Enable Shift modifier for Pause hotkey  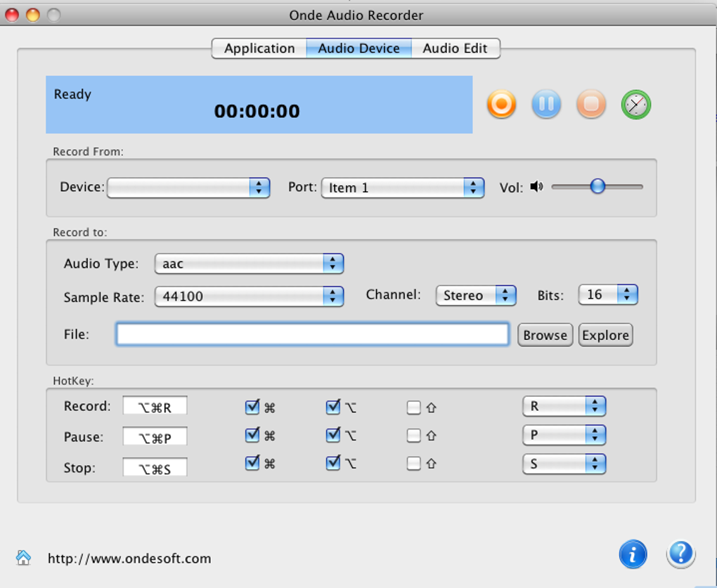[x=414, y=436]
